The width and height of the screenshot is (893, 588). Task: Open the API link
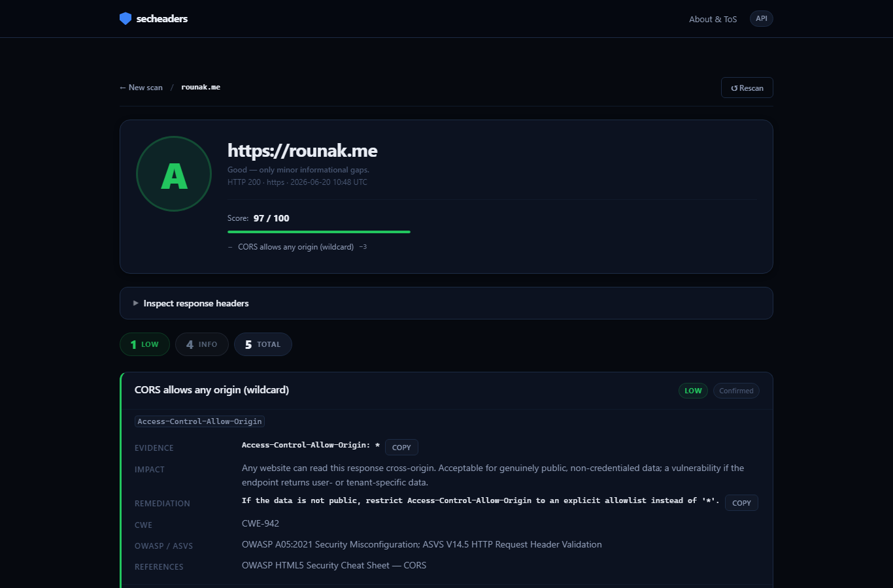click(x=762, y=18)
